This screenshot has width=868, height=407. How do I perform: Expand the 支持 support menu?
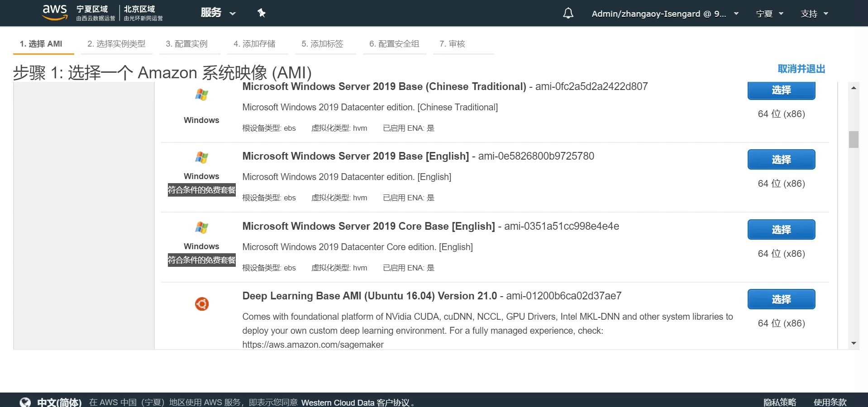point(814,14)
